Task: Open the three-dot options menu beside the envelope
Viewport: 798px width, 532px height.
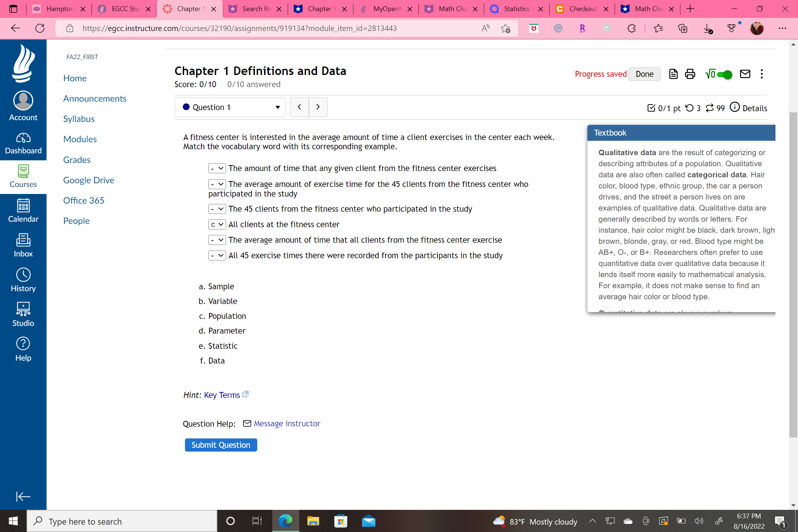Action: (x=762, y=74)
